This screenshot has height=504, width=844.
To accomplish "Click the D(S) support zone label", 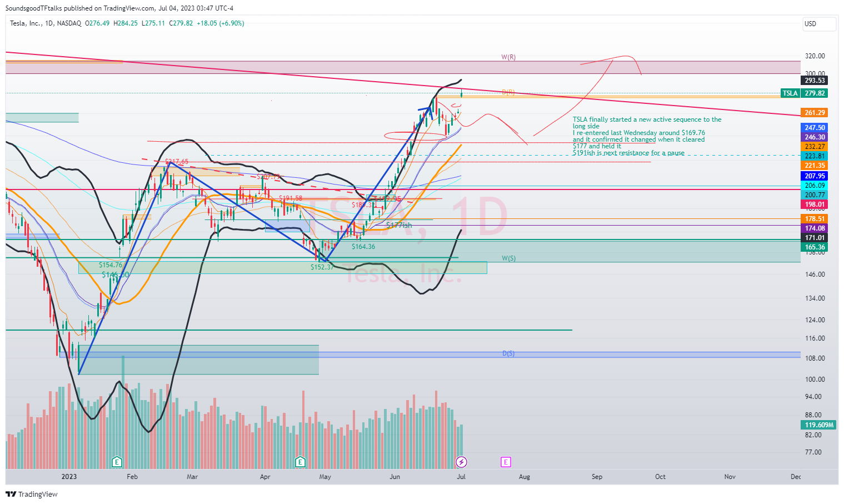I will tap(508, 353).
